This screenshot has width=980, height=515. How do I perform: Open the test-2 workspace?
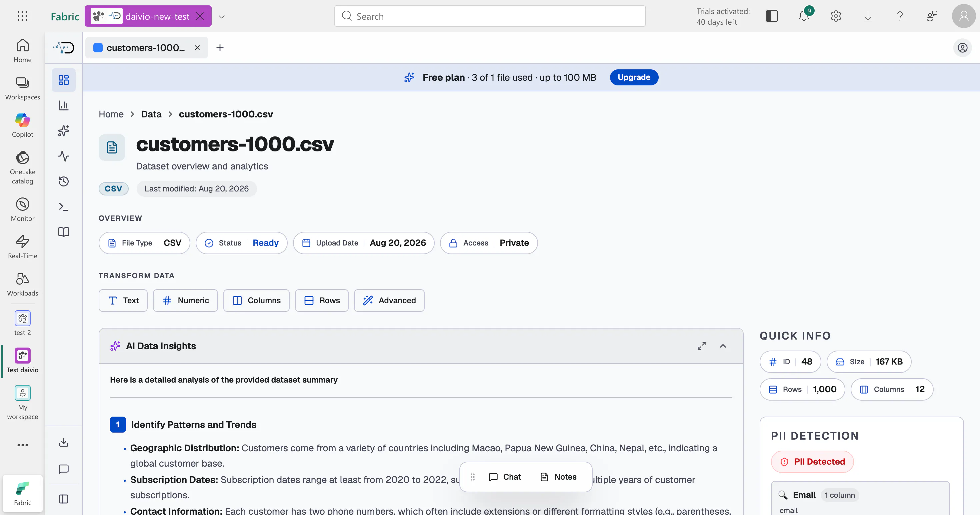coord(22,323)
